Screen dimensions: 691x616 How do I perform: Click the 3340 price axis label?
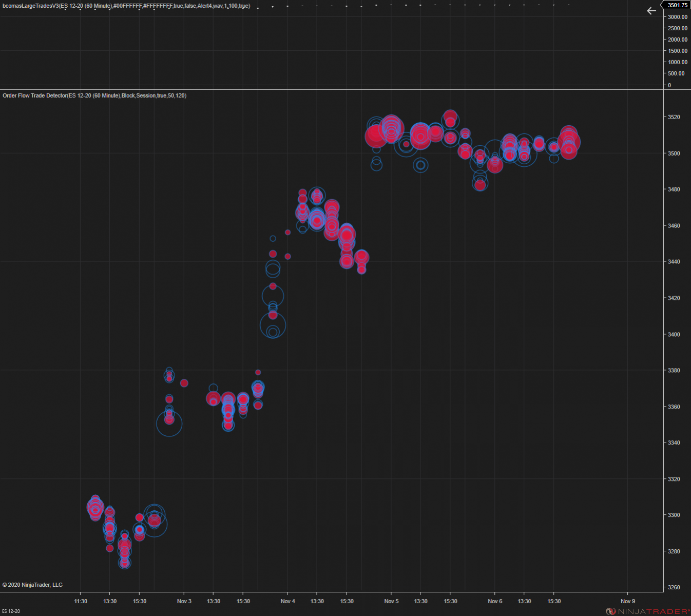click(674, 442)
